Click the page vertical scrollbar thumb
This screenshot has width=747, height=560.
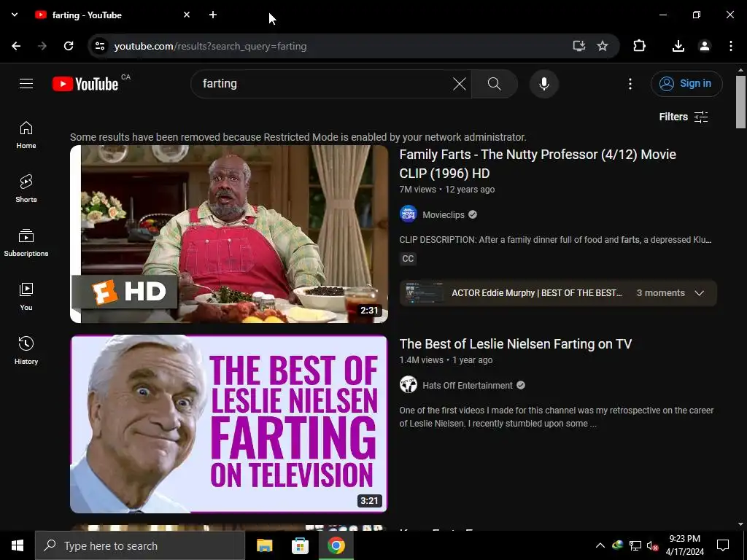pos(740,101)
